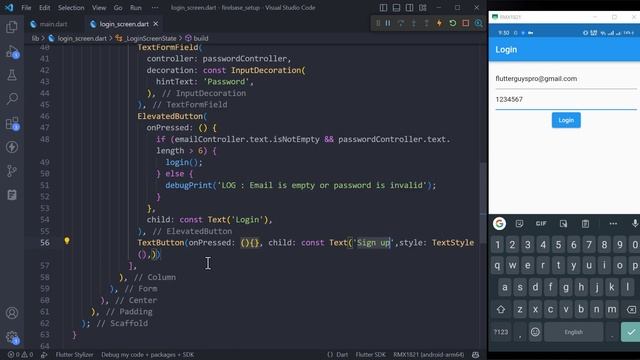This screenshot has height=360, width=640.
Task: Click the editor vertical scrollbar
Action: (483, 202)
